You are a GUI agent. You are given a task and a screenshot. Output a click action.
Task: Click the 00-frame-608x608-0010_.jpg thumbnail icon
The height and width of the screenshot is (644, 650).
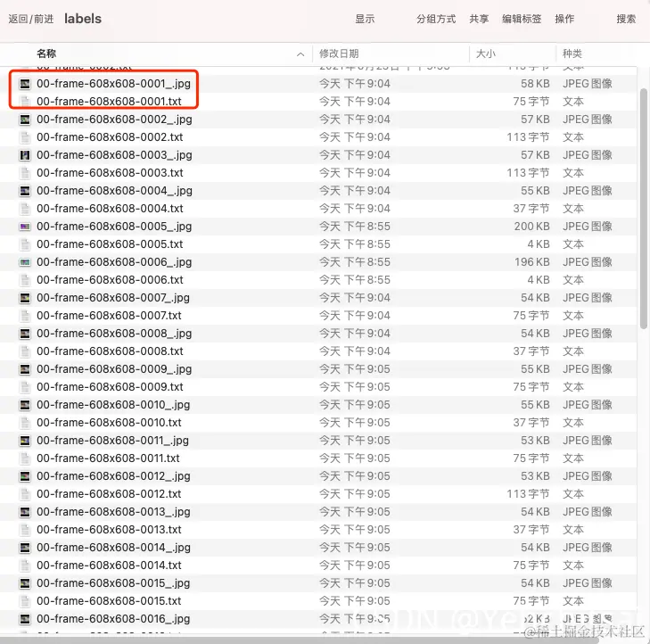pos(25,405)
